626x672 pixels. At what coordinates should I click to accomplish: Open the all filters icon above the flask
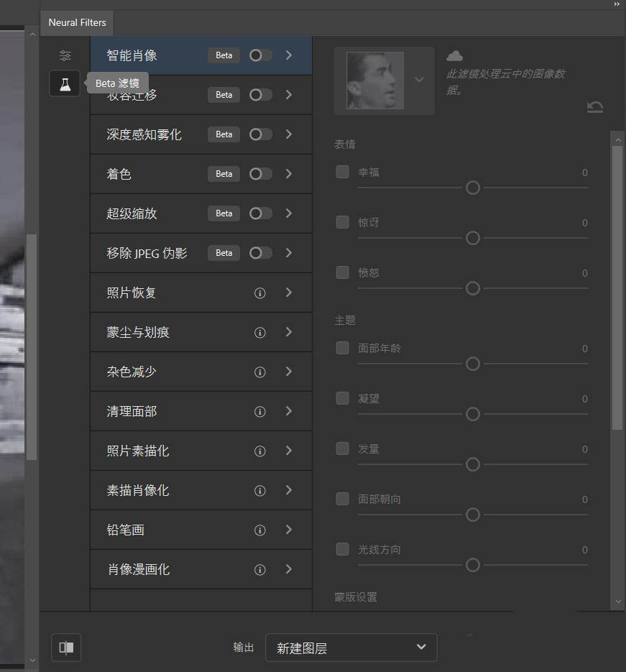point(65,55)
